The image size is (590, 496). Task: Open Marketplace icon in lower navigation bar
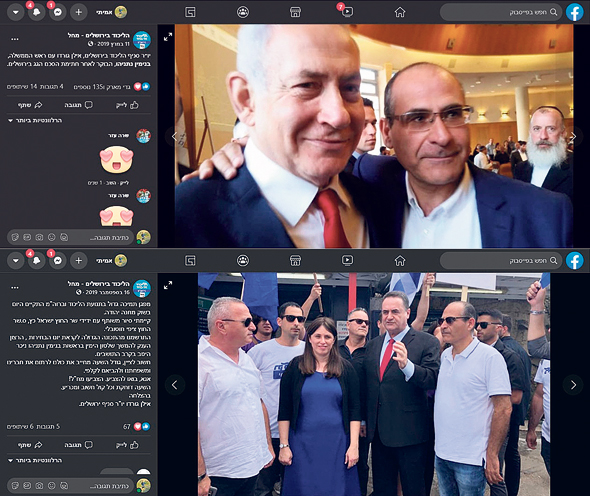pos(295,260)
